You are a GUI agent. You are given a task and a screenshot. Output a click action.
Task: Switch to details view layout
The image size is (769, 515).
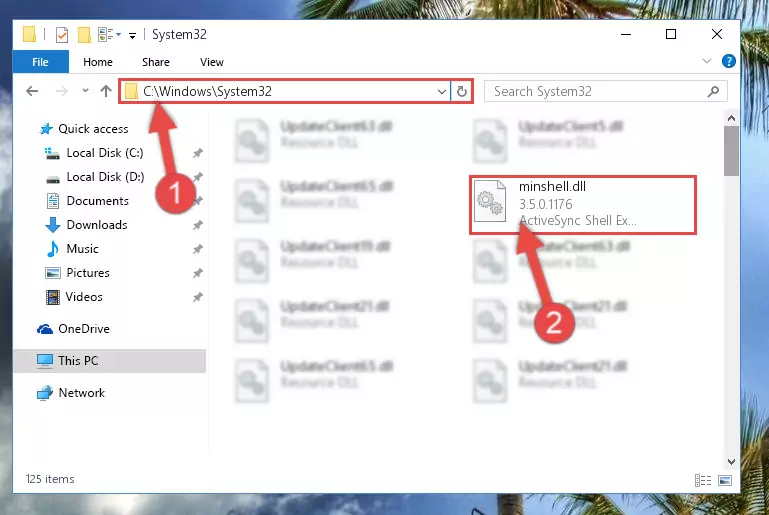(x=703, y=481)
